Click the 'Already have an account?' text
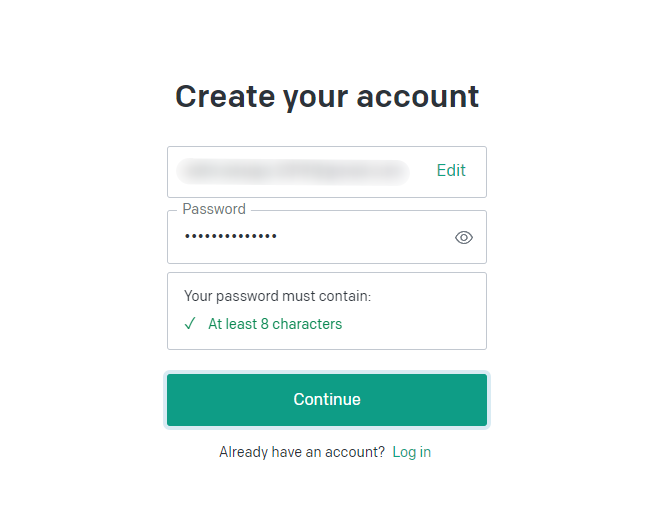This screenshot has width=651, height=522. pyautogui.click(x=302, y=452)
